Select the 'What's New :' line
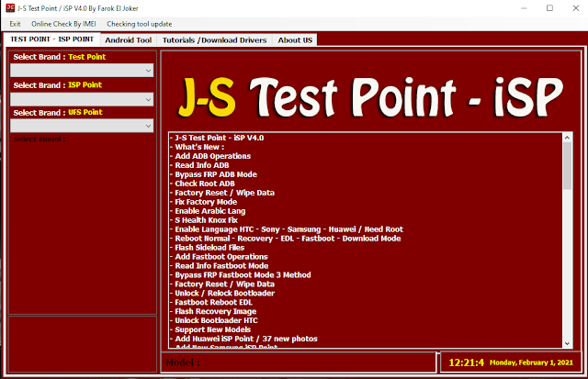The image size is (588, 379). [x=199, y=147]
